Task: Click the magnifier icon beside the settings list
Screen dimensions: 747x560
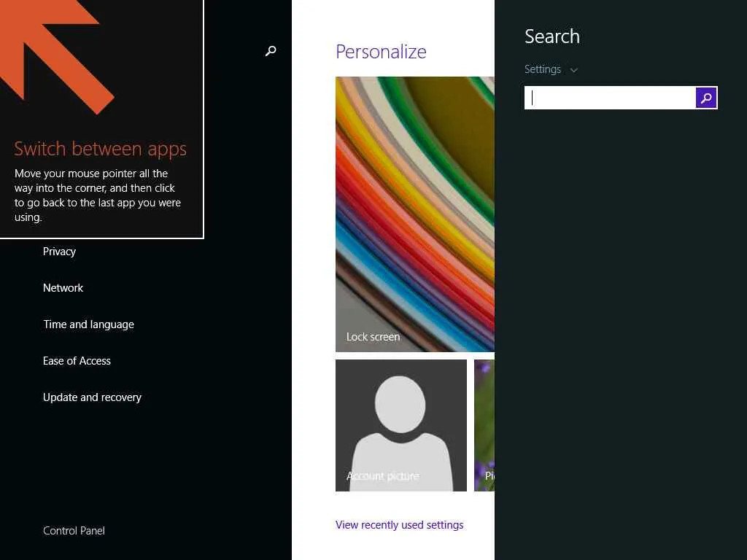Action: pyautogui.click(x=271, y=51)
